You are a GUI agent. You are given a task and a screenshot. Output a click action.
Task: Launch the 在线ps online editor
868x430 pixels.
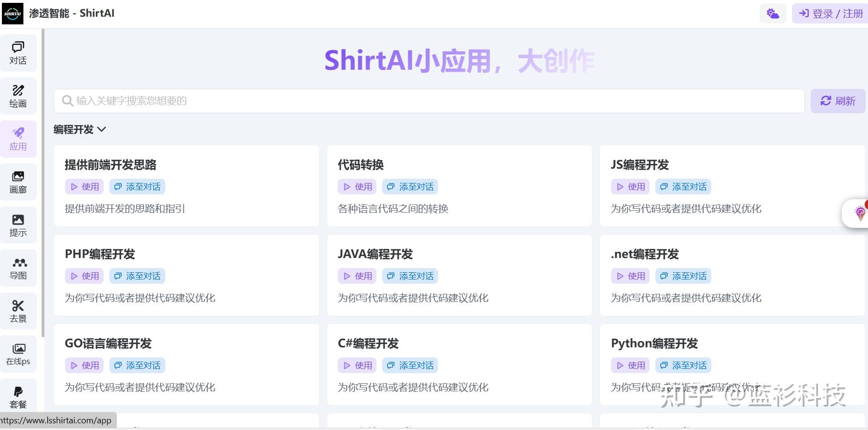tap(18, 354)
